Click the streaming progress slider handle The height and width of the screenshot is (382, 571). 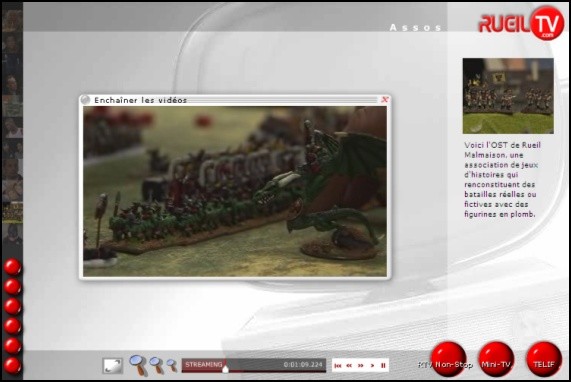225,369
